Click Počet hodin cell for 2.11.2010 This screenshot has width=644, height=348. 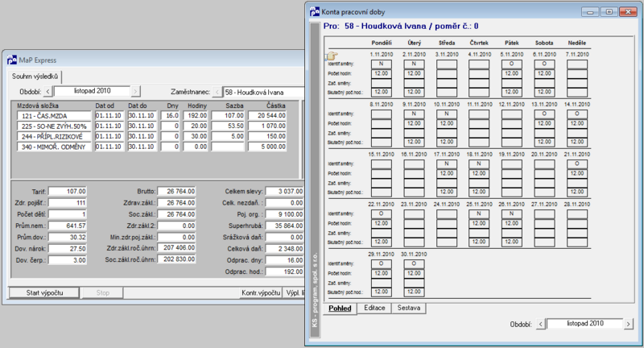(x=414, y=73)
